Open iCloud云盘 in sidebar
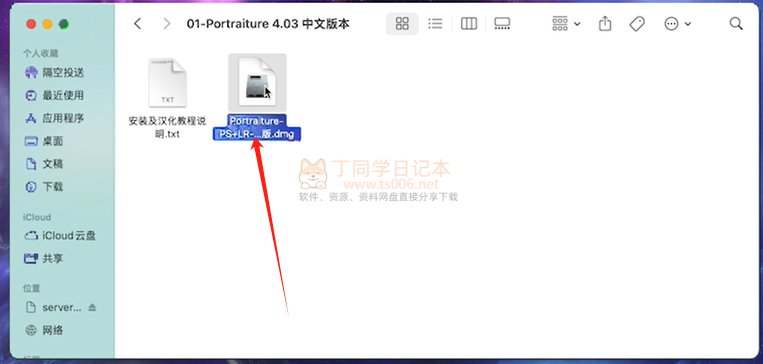 click(x=69, y=236)
